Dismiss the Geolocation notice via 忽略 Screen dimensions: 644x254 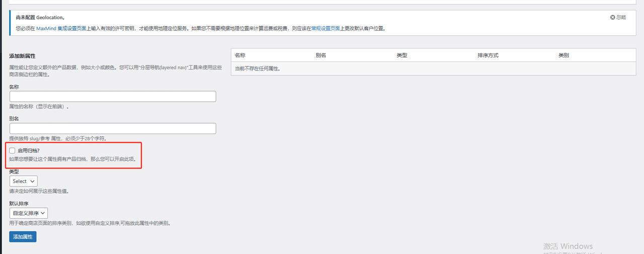coord(618,17)
